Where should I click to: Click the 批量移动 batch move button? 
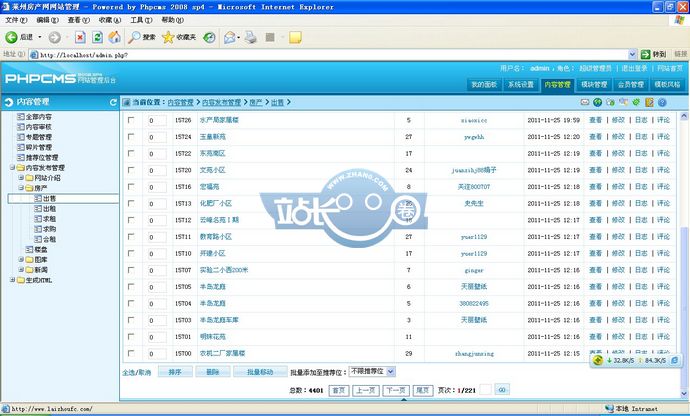click(260, 372)
